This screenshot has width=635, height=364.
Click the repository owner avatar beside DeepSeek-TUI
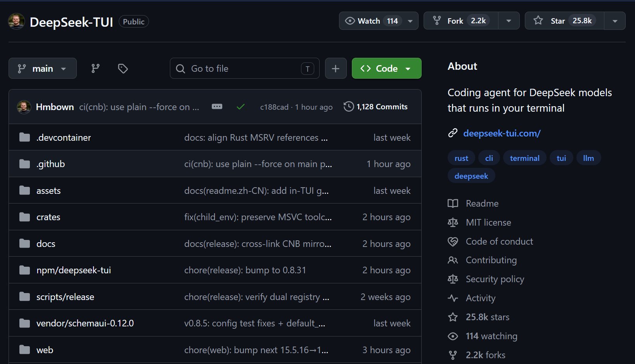coord(16,21)
